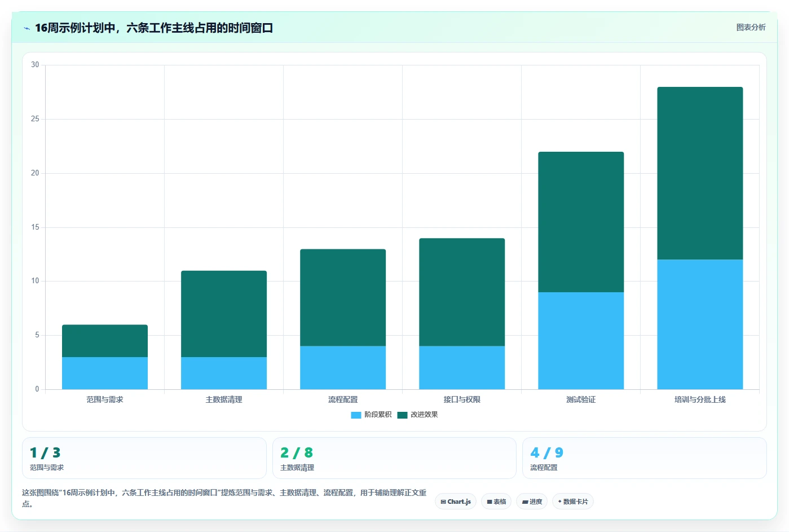Select the 进度 tag
Screen dimensions: 789x532
coord(532,502)
